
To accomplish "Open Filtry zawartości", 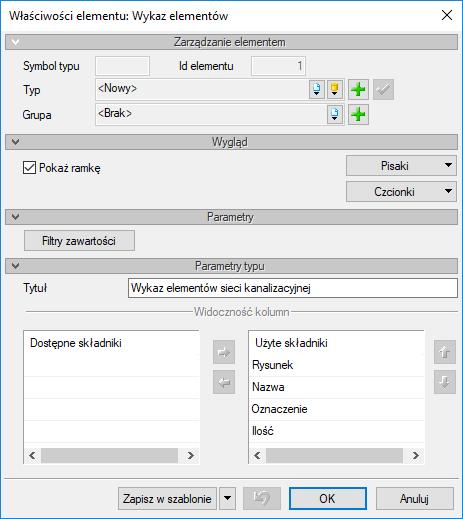I will [x=79, y=240].
